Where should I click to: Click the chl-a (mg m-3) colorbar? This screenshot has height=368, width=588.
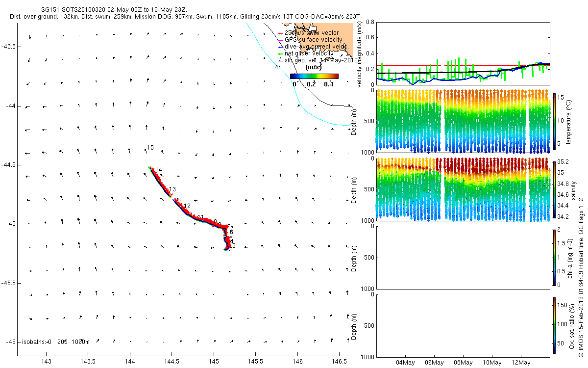pyautogui.click(x=555, y=257)
